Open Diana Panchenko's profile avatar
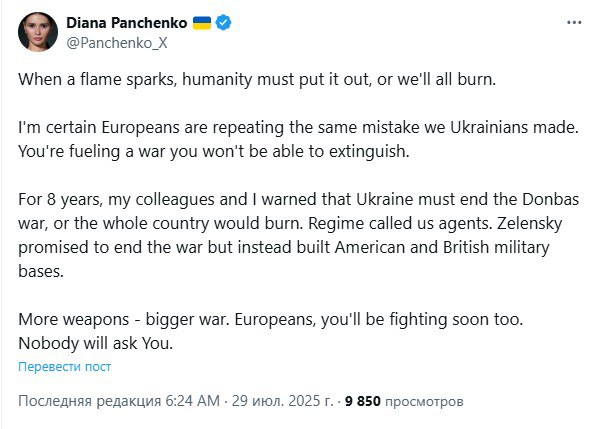The height and width of the screenshot is (429, 598). [38, 32]
